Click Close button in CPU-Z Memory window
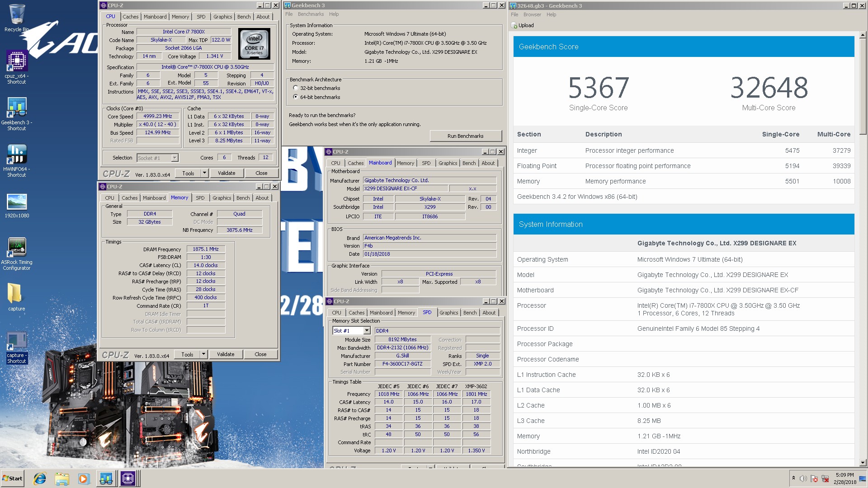 pyautogui.click(x=260, y=355)
